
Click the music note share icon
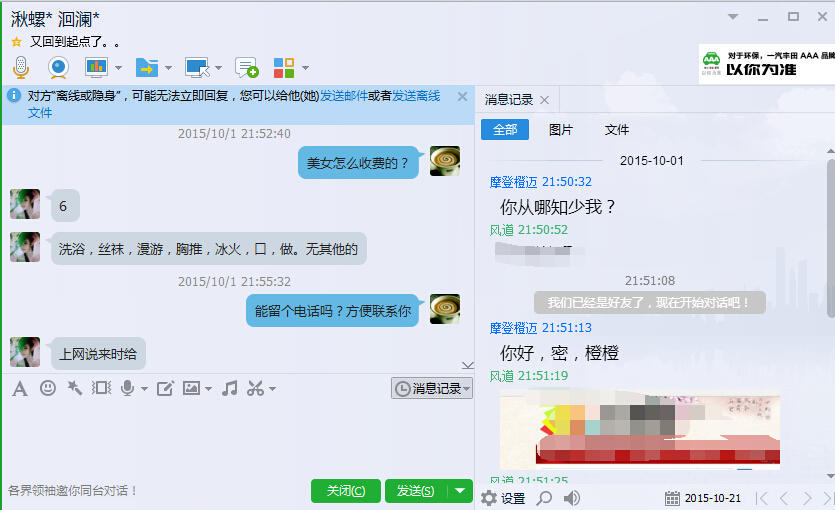coord(230,388)
